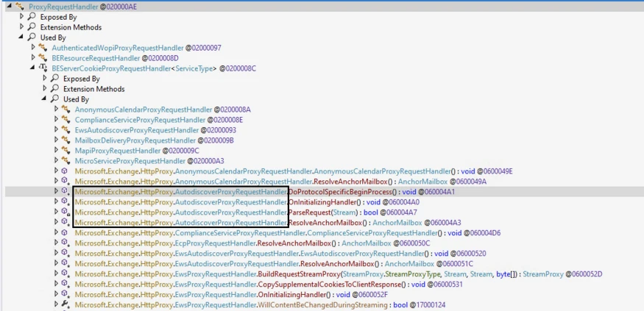
Task: Click the generic class icon beside BEServerCookieProxyRequestHandler
Action: coord(43,68)
